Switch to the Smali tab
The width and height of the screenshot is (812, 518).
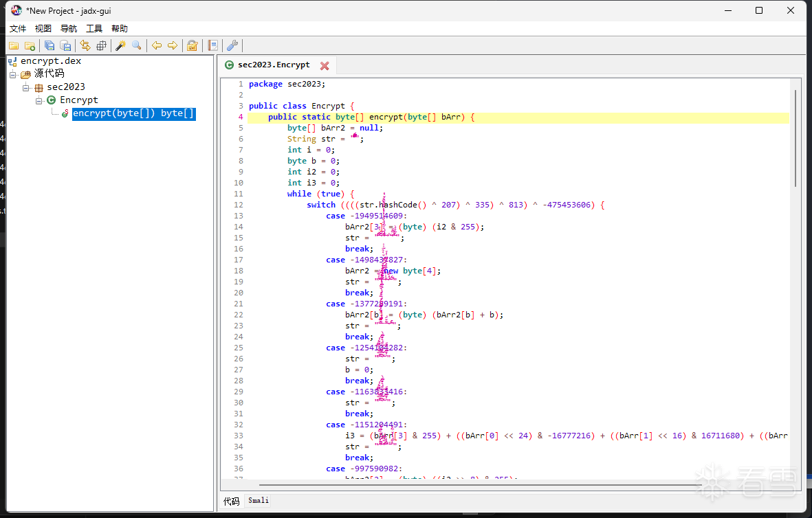click(259, 501)
